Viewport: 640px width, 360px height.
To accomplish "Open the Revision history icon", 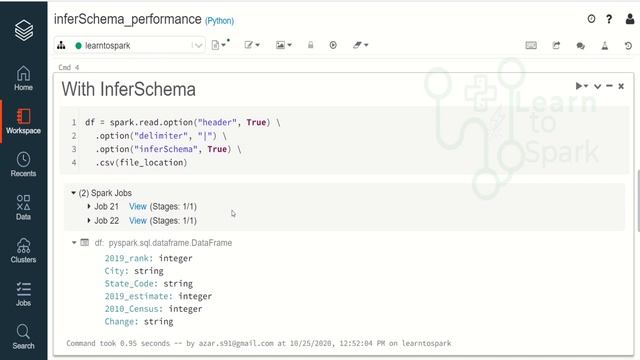I will pyautogui.click(x=628, y=46).
